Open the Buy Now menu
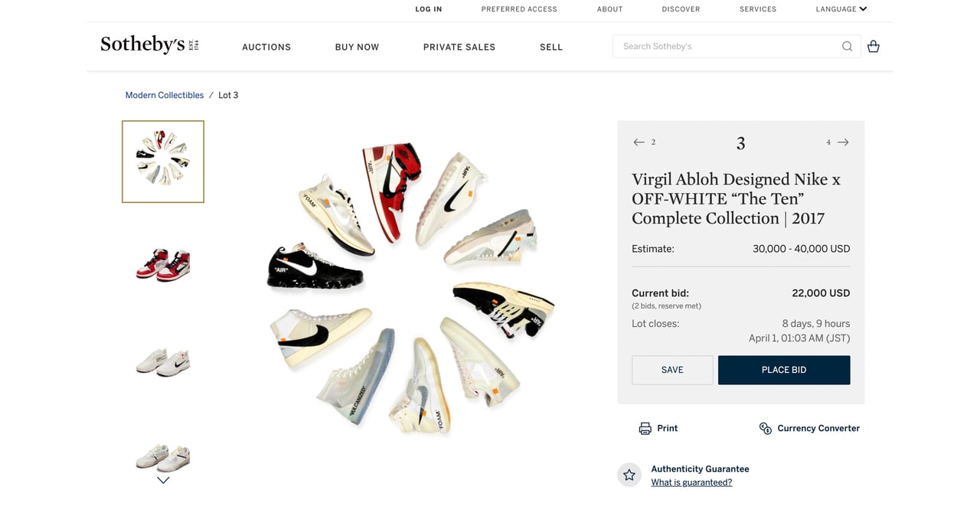 357,47
